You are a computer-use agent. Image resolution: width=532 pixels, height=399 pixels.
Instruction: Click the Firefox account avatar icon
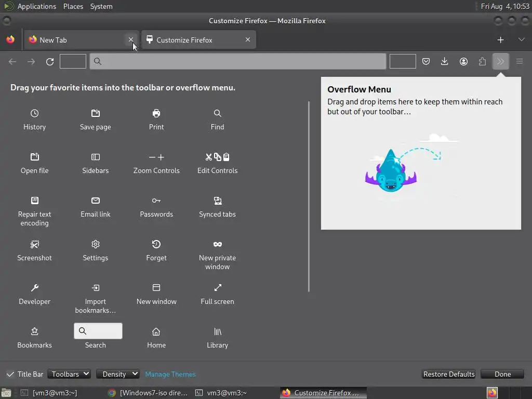(463, 61)
